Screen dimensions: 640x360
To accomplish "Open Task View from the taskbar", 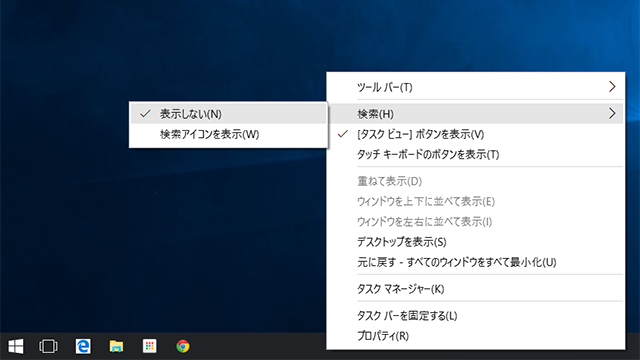I will point(48,347).
